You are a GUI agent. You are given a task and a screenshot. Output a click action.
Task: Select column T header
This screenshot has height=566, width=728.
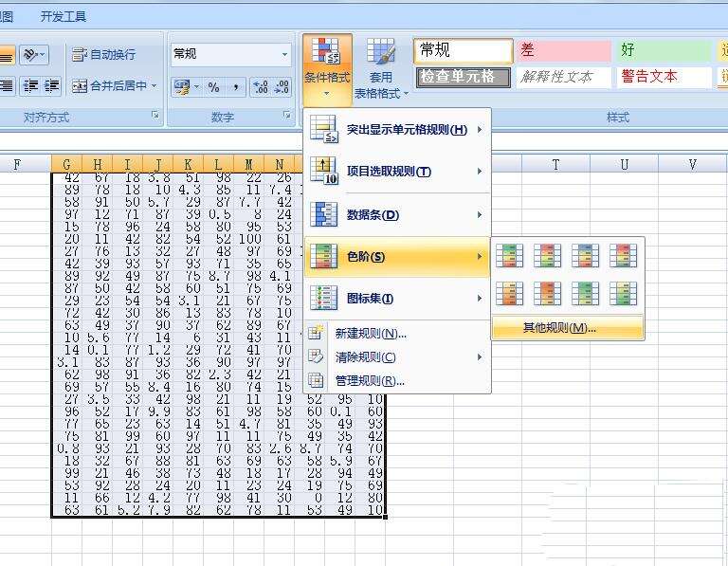(555, 164)
